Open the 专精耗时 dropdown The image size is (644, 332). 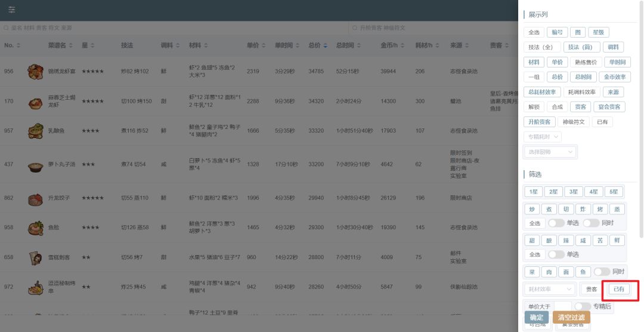[543, 137]
